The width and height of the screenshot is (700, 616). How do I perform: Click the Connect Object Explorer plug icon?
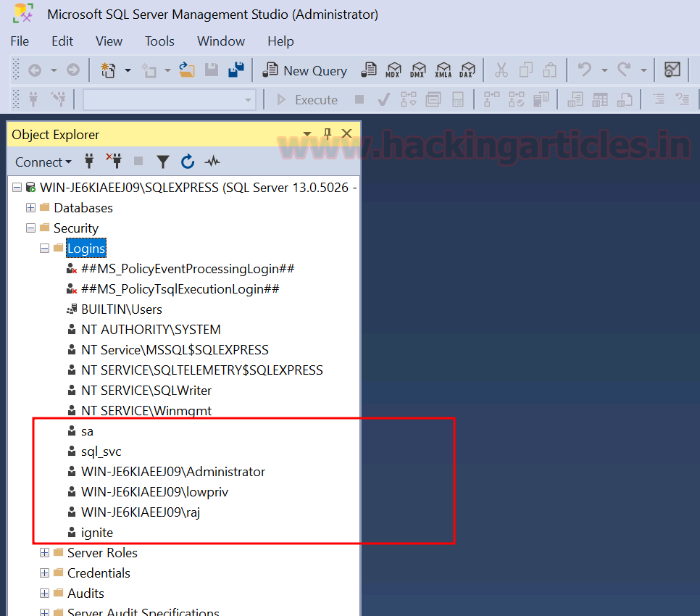pyautogui.click(x=89, y=161)
